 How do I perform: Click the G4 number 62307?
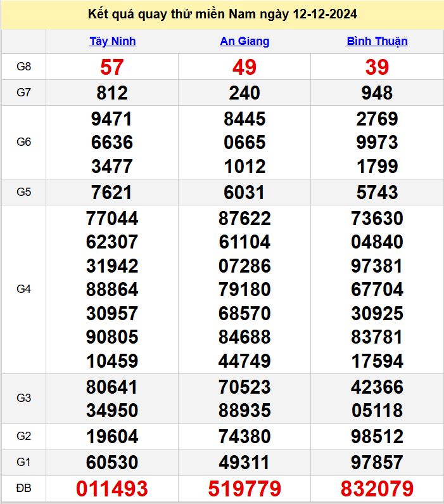[112, 242]
